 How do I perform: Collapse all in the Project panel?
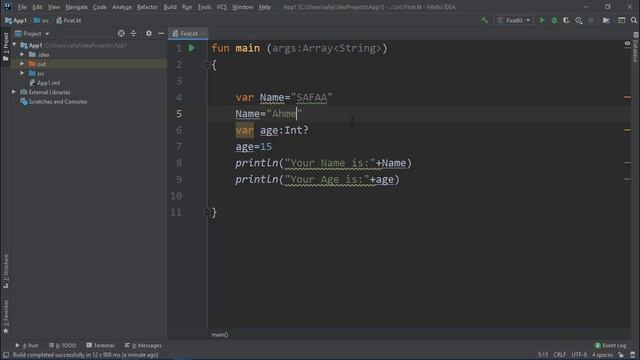(x=133, y=33)
